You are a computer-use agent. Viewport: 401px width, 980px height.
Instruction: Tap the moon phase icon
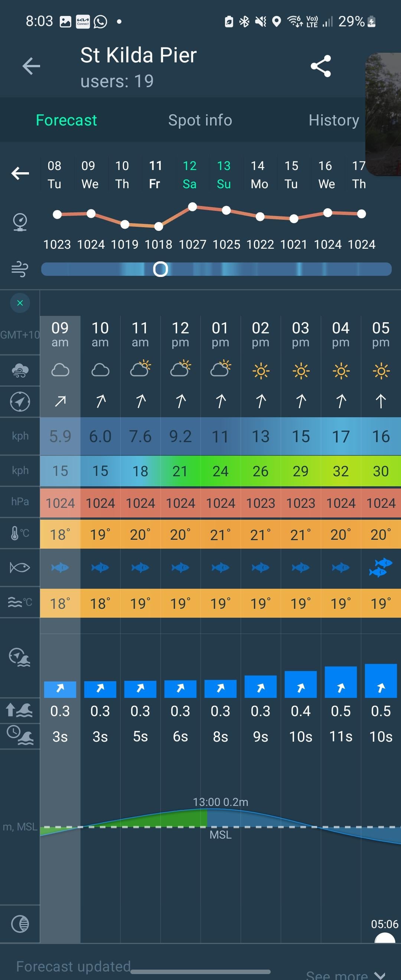coord(20,924)
